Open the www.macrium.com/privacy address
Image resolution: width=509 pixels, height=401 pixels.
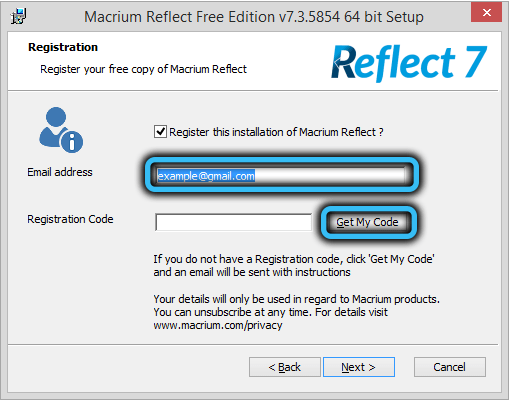(218, 325)
